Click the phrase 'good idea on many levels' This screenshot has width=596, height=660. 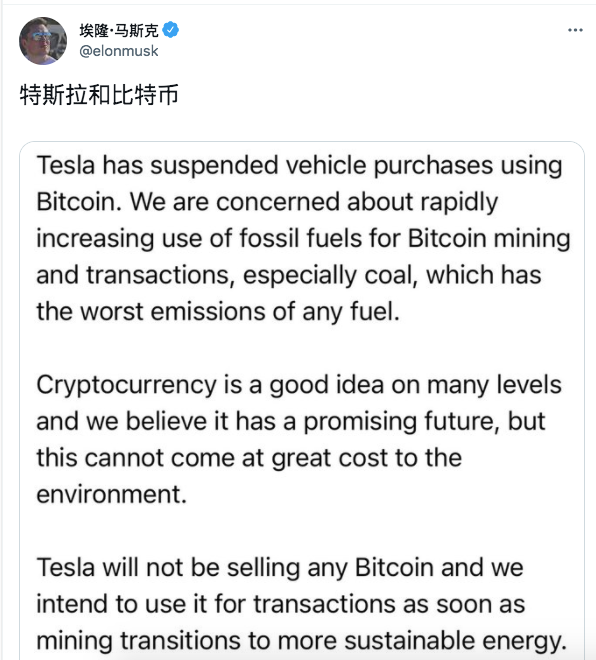415,386
